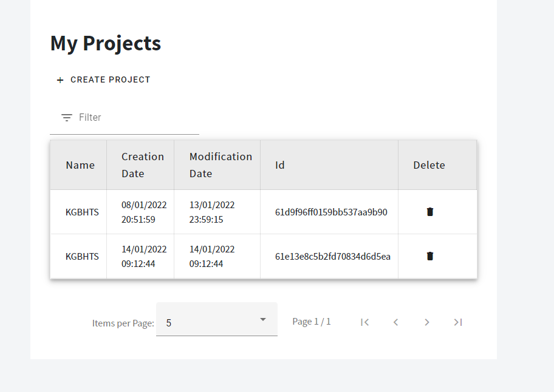Click the Id column header
The image size is (554, 392).
[280, 165]
